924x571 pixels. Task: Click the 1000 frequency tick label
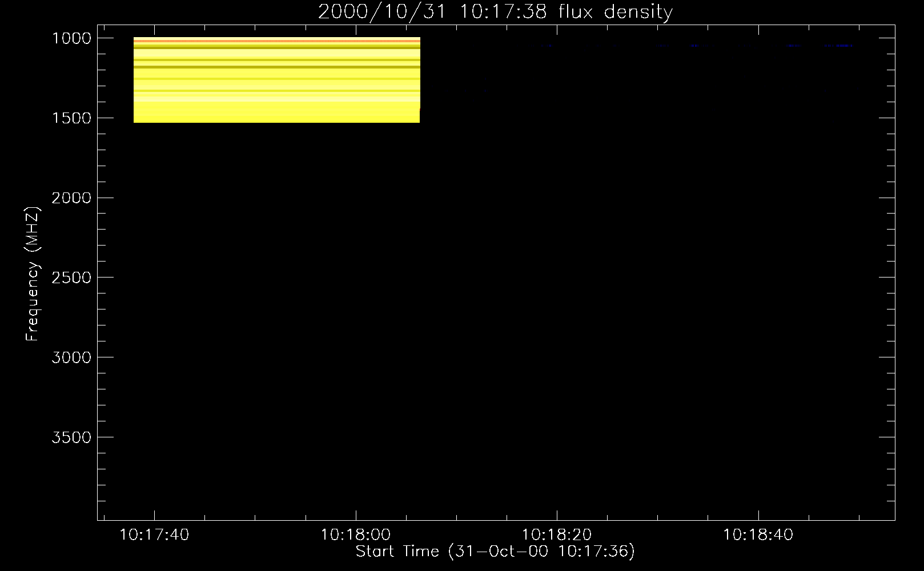[x=71, y=38]
